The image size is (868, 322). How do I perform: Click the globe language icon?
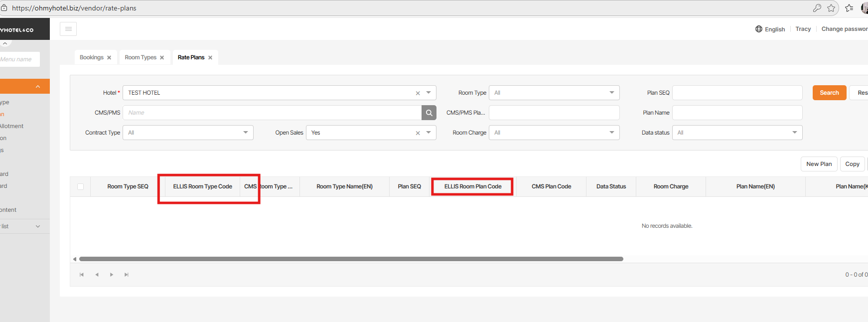click(758, 29)
